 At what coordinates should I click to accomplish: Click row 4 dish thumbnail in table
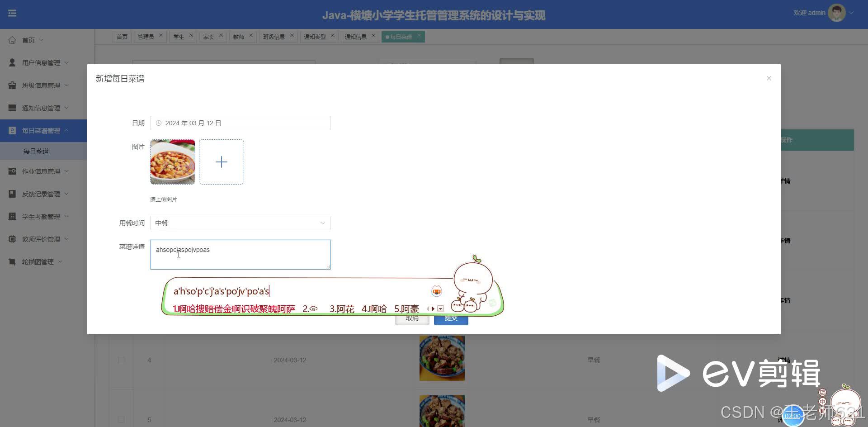pyautogui.click(x=442, y=358)
